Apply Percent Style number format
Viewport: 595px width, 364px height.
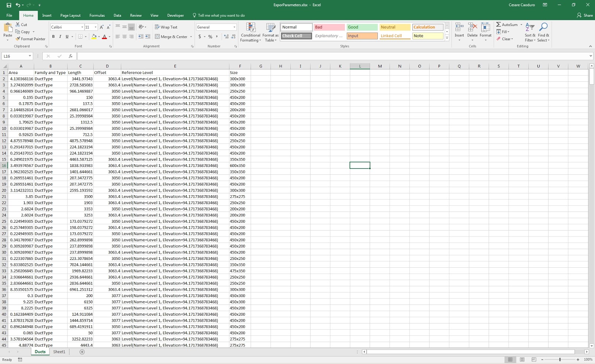(210, 36)
